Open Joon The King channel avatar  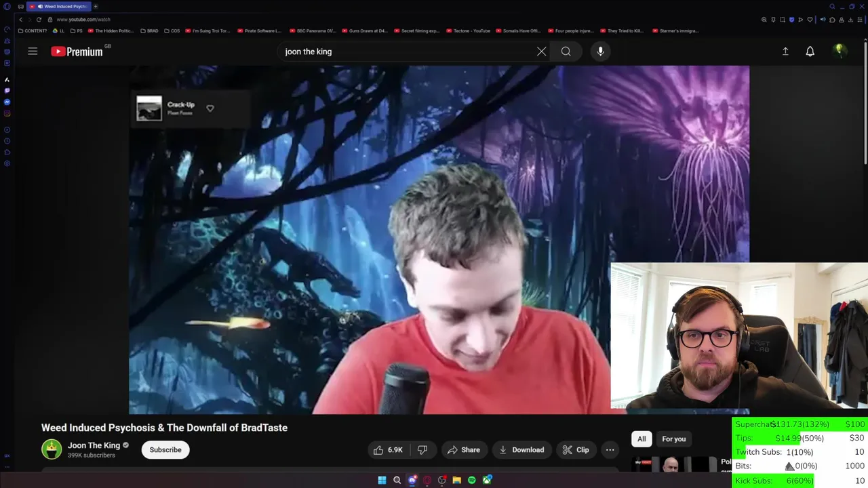(x=52, y=449)
